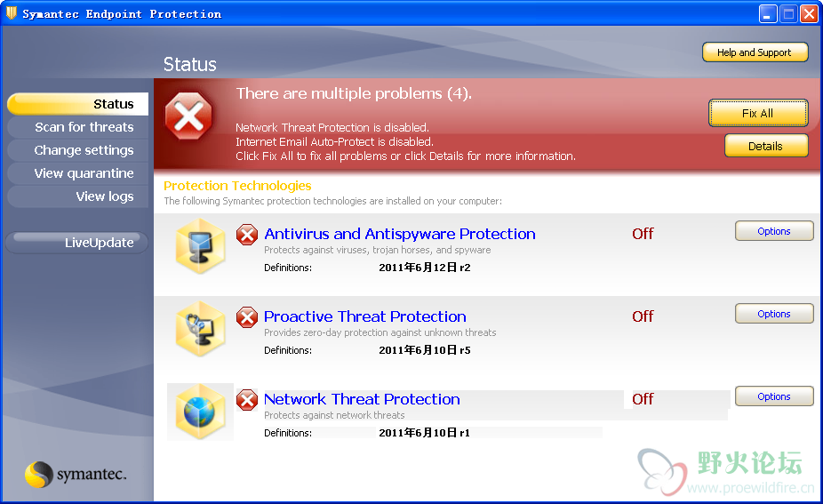Viewport: 823px width, 504px height.
Task: Click the Fix All button
Action: (758, 114)
